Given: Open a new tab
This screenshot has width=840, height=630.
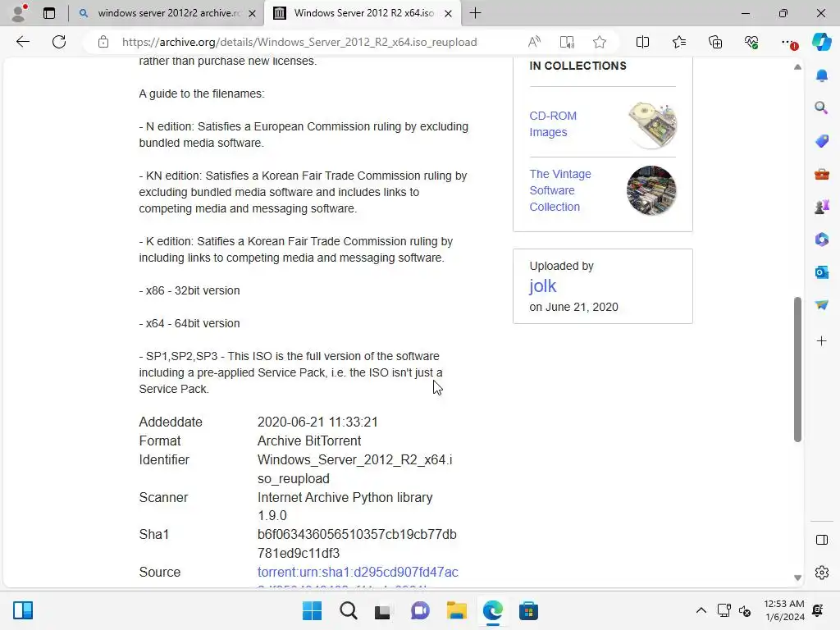Looking at the screenshot, I should tap(475, 13).
